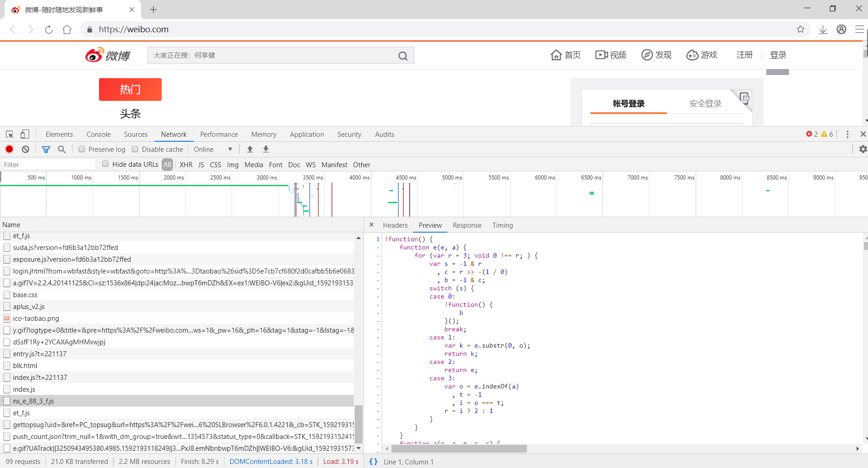Click the inspect element picker icon

(10, 134)
